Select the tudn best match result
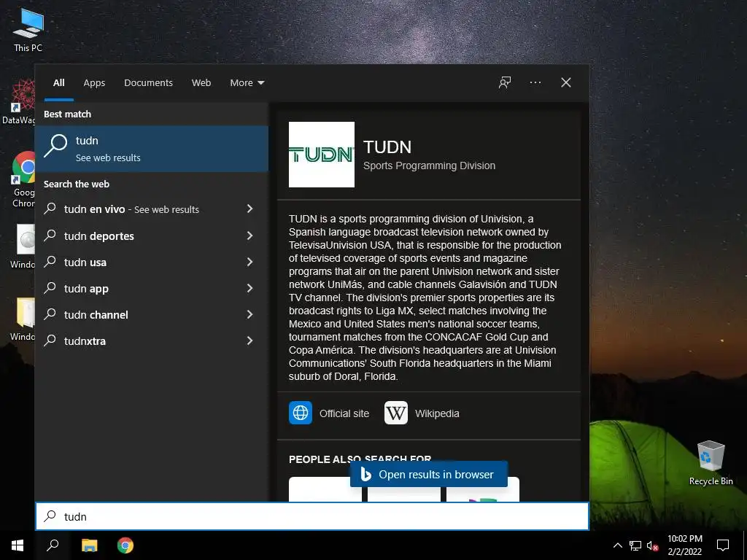 point(152,149)
